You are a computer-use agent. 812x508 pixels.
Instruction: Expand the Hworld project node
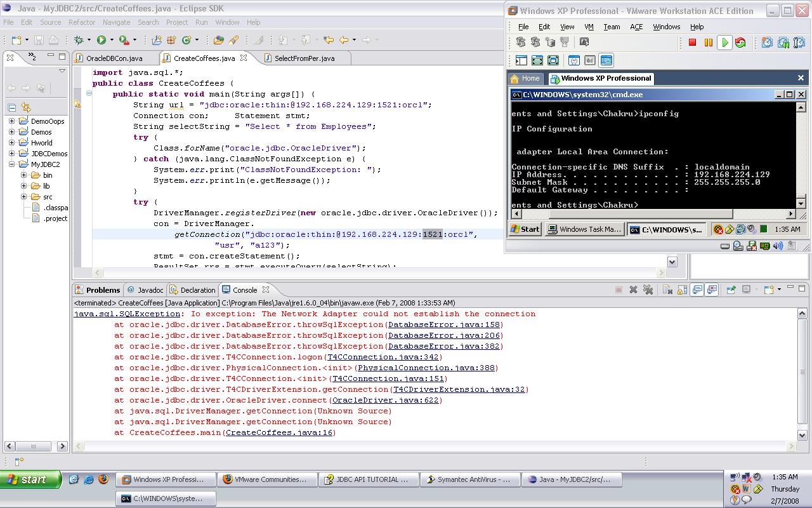pyautogui.click(x=11, y=143)
